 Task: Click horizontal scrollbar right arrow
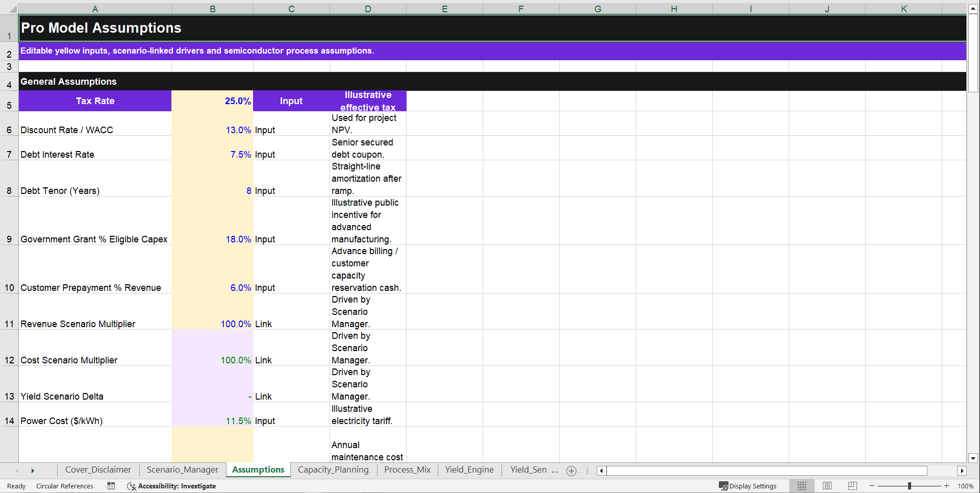coord(962,471)
